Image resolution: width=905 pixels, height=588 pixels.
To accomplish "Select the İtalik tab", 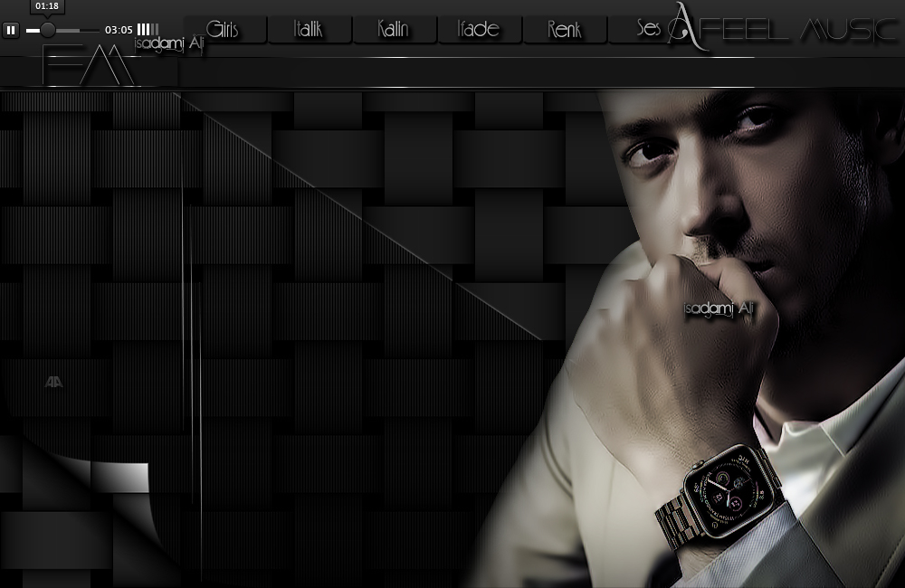I will (309, 29).
